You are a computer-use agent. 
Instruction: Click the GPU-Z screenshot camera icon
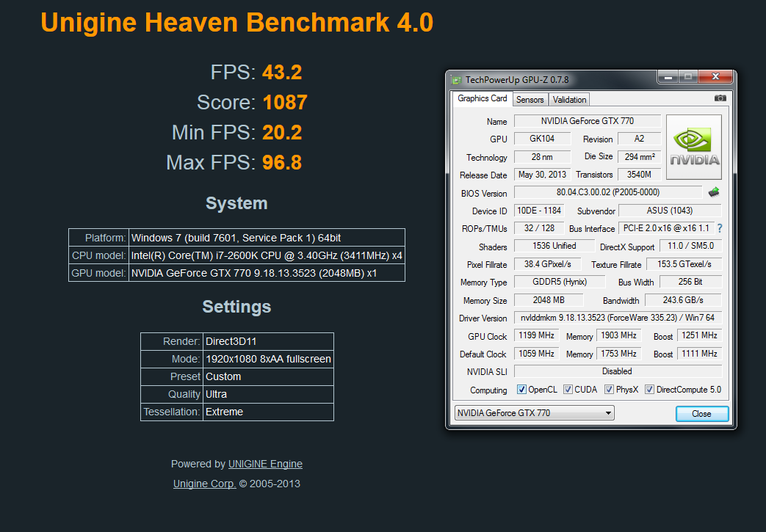click(720, 98)
